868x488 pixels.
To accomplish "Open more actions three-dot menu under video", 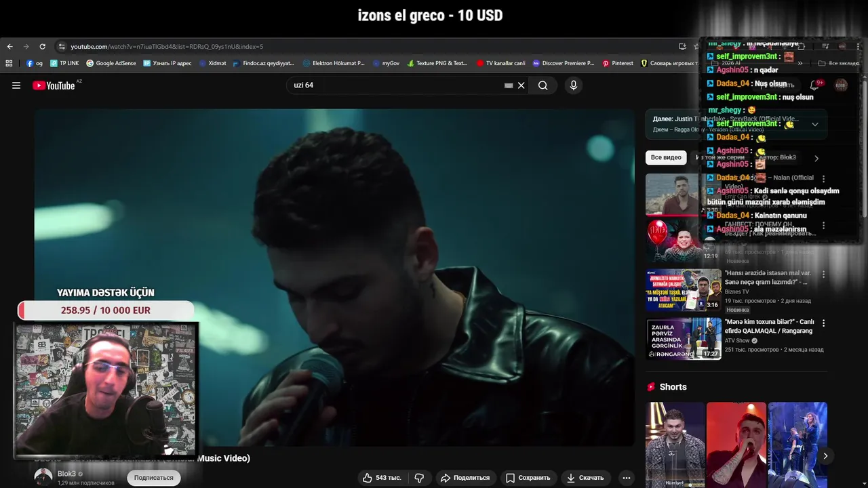I will pos(626,478).
